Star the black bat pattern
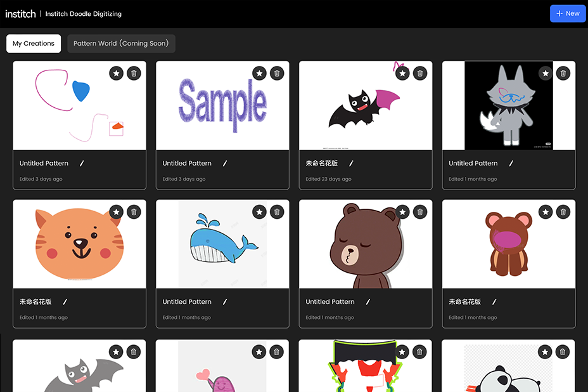The height and width of the screenshot is (392, 588). (402, 74)
